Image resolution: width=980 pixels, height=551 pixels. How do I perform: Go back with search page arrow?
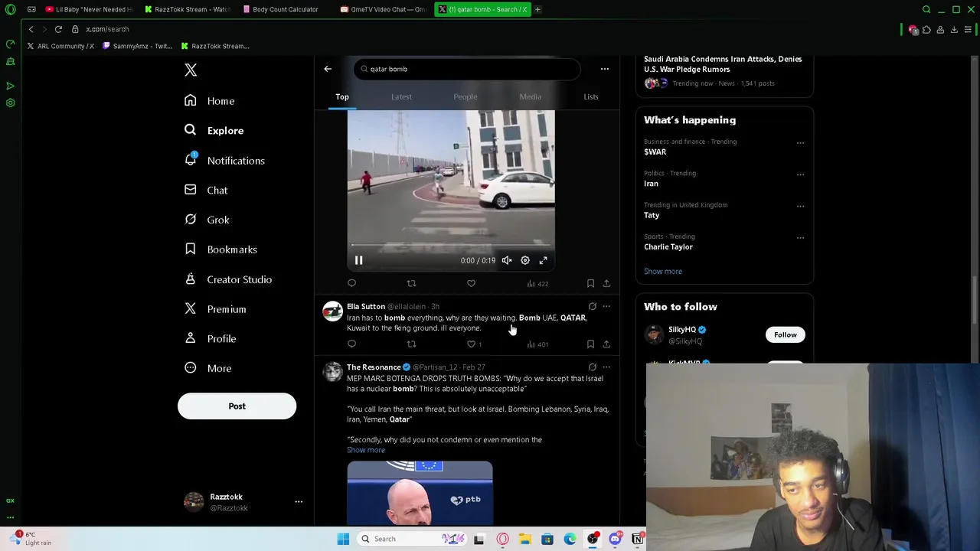coord(328,69)
